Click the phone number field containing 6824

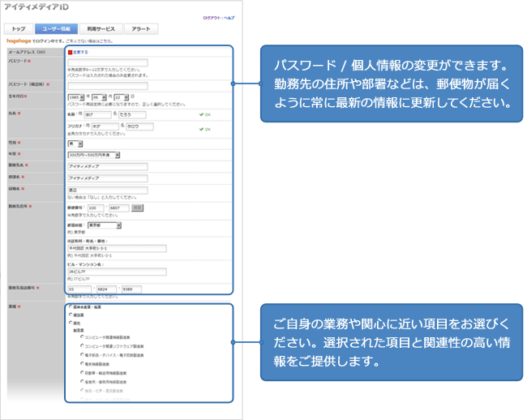(106, 289)
